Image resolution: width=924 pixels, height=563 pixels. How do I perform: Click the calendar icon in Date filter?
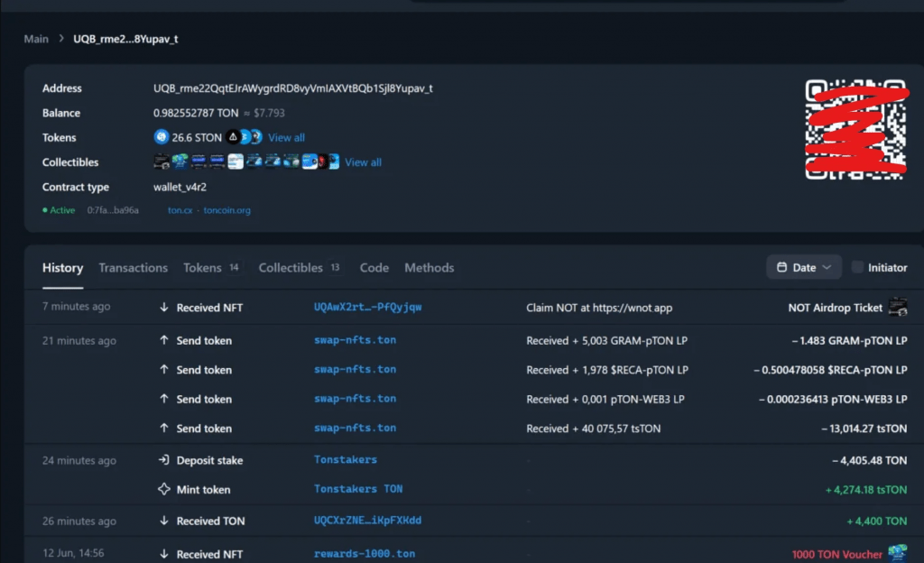coord(781,267)
